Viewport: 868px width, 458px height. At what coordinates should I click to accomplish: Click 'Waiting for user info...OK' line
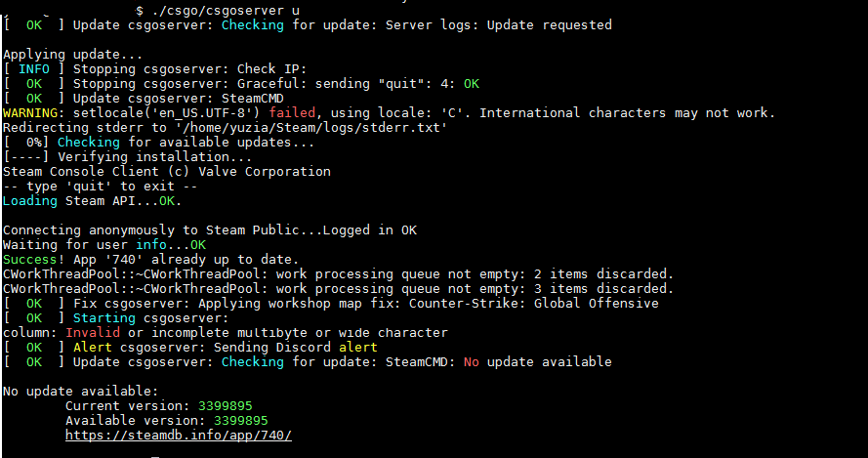click(x=104, y=244)
